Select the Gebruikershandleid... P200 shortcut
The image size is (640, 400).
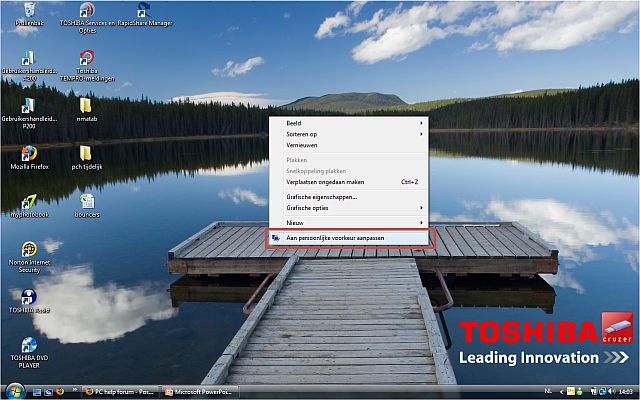tap(29, 113)
